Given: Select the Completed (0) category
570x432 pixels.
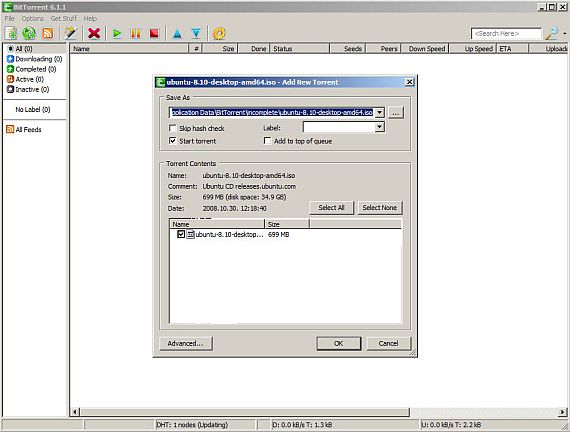Looking at the screenshot, I should (31, 69).
